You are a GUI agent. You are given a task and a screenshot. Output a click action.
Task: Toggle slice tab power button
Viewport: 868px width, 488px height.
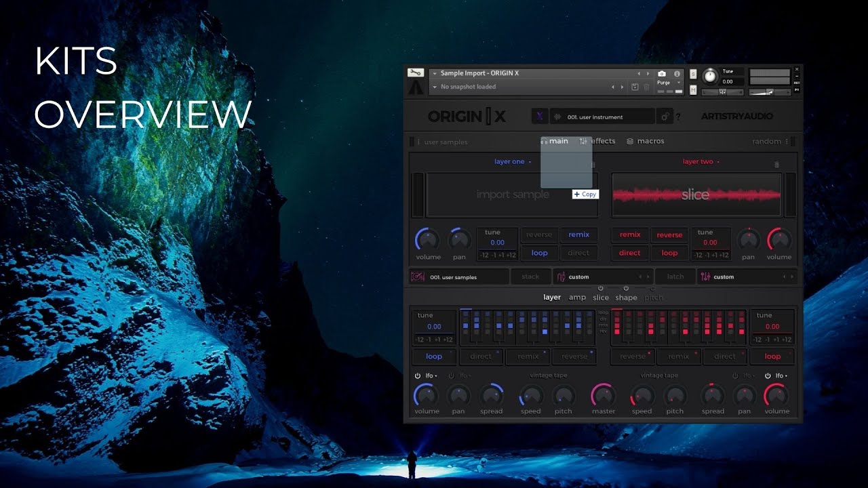[x=601, y=288]
